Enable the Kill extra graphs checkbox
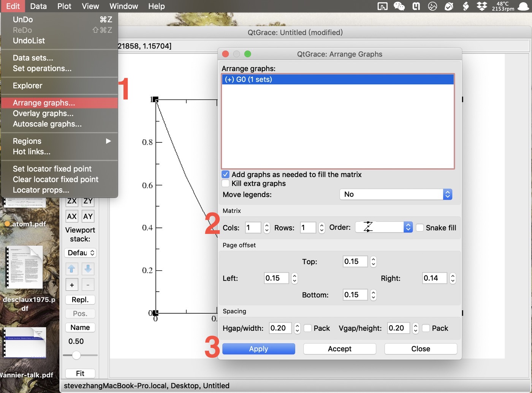 coord(226,183)
